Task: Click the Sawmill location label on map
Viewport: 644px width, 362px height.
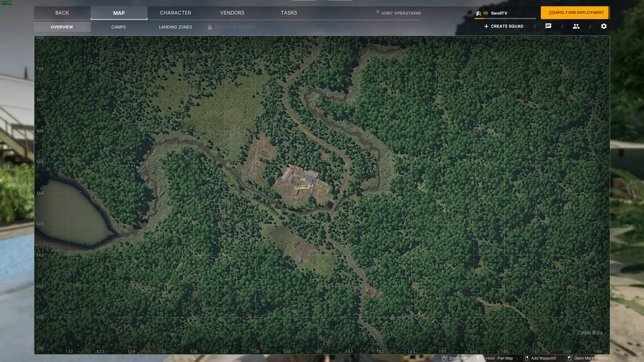Action: 302,188
